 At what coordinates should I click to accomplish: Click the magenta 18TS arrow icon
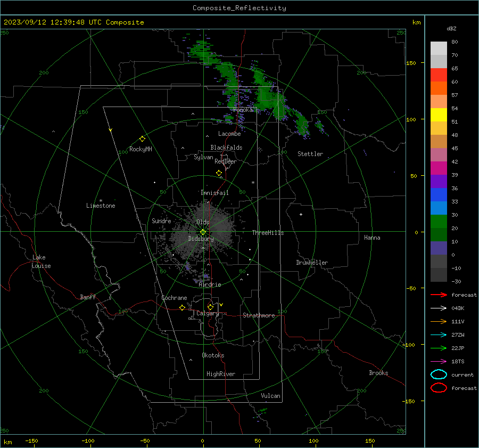coord(439,362)
